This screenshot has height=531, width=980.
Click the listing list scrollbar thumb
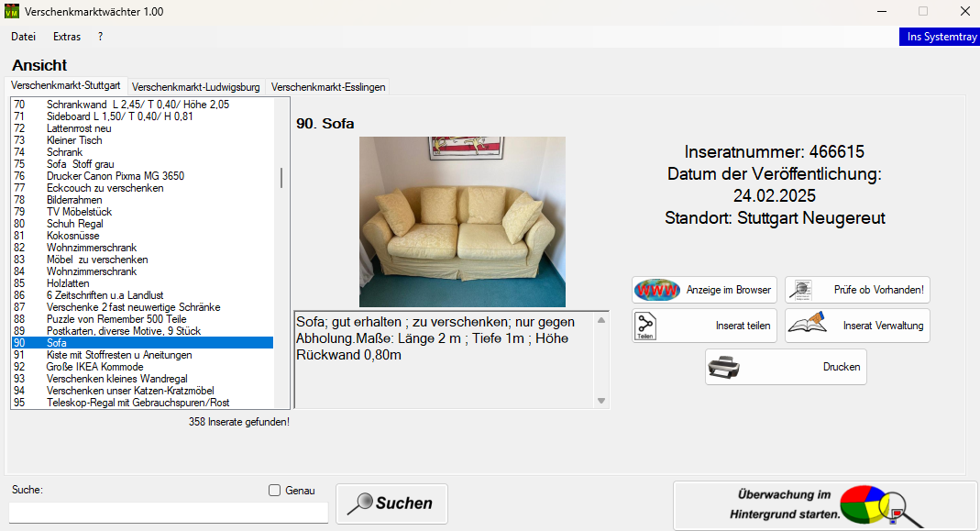coord(281,178)
